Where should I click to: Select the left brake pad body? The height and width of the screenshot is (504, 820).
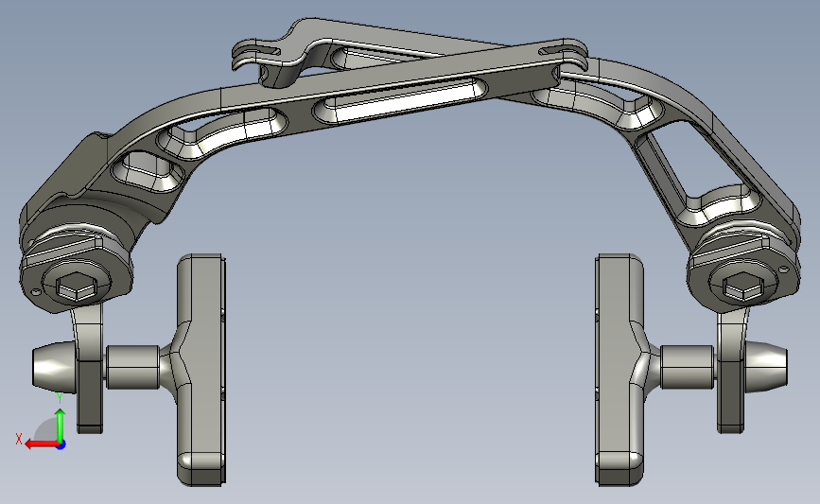[201, 370]
